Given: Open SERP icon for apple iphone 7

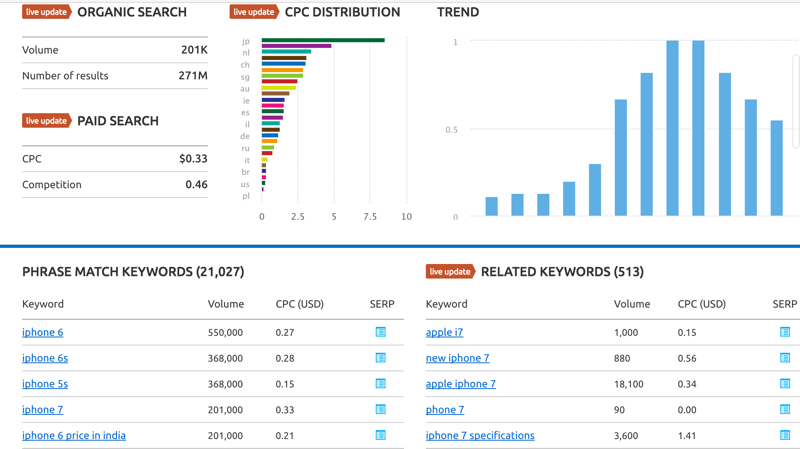Looking at the screenshot, I should 785,384.
